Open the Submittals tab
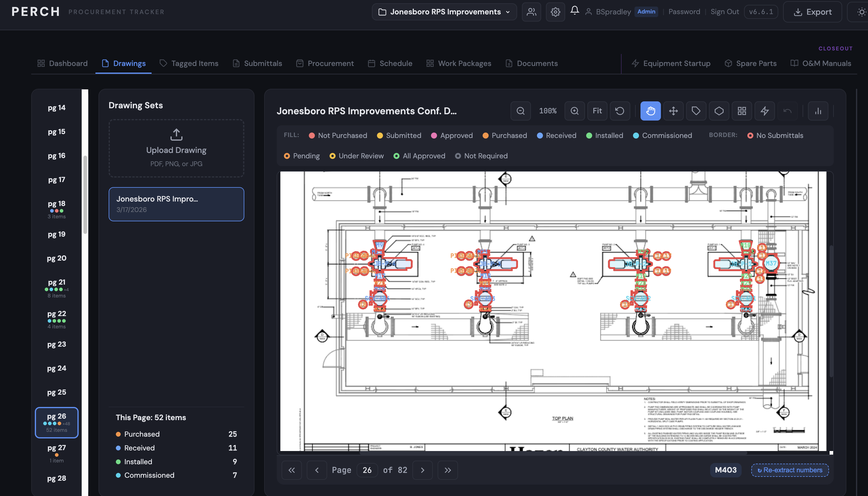 (x=258, y=63)
